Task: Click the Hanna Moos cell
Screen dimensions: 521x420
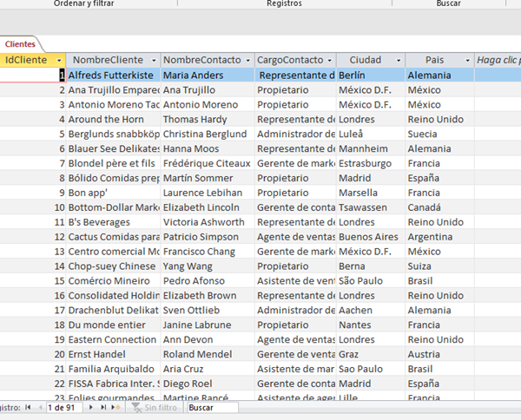Action: [208, 148]
